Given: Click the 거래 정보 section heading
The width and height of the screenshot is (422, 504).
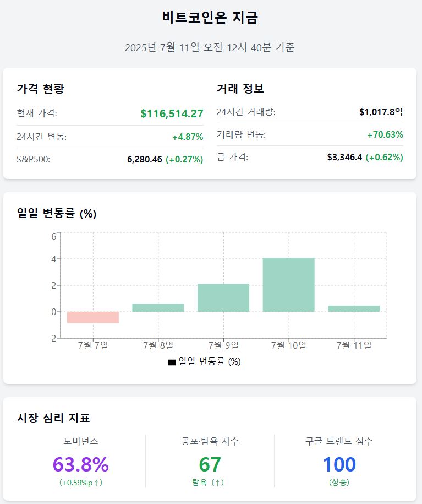Looking at the screenshot, I should (240, 89).
